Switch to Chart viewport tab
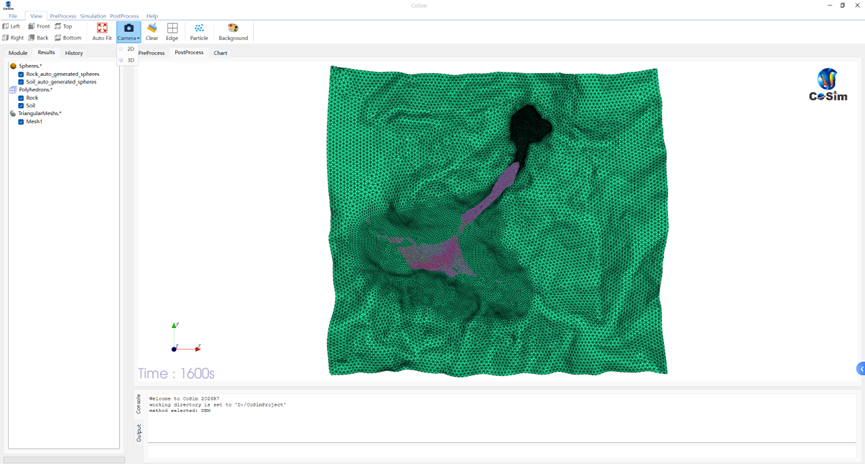 [220, 53]
